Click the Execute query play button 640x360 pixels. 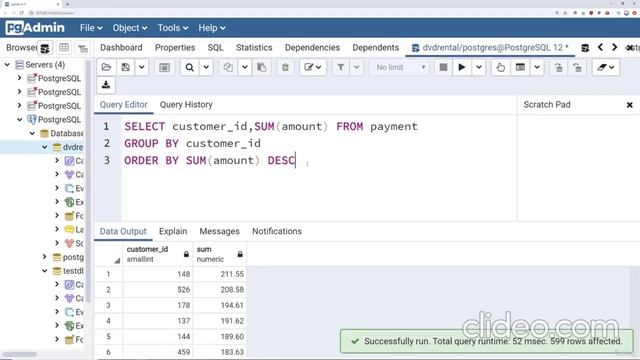(x=462, y=67)
